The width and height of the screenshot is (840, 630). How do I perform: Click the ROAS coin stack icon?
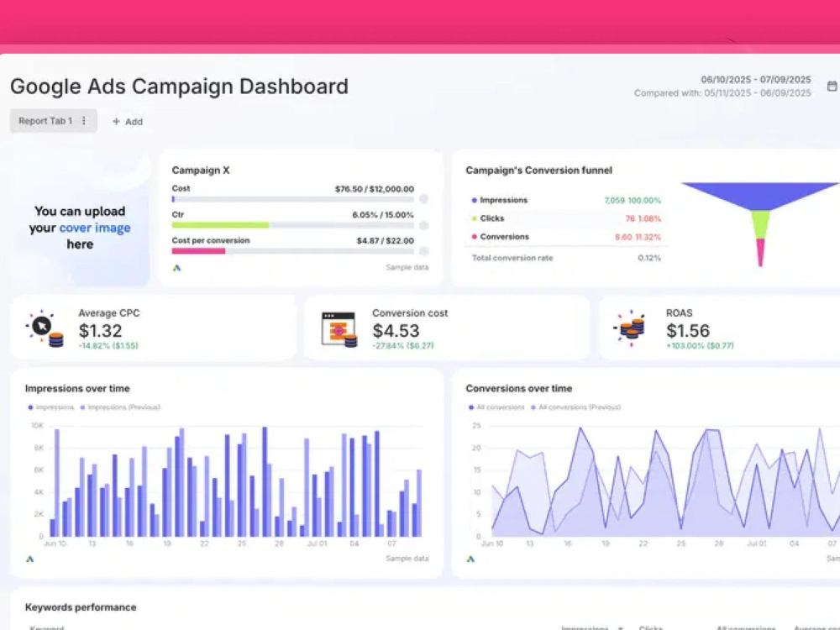pos(629,328)
